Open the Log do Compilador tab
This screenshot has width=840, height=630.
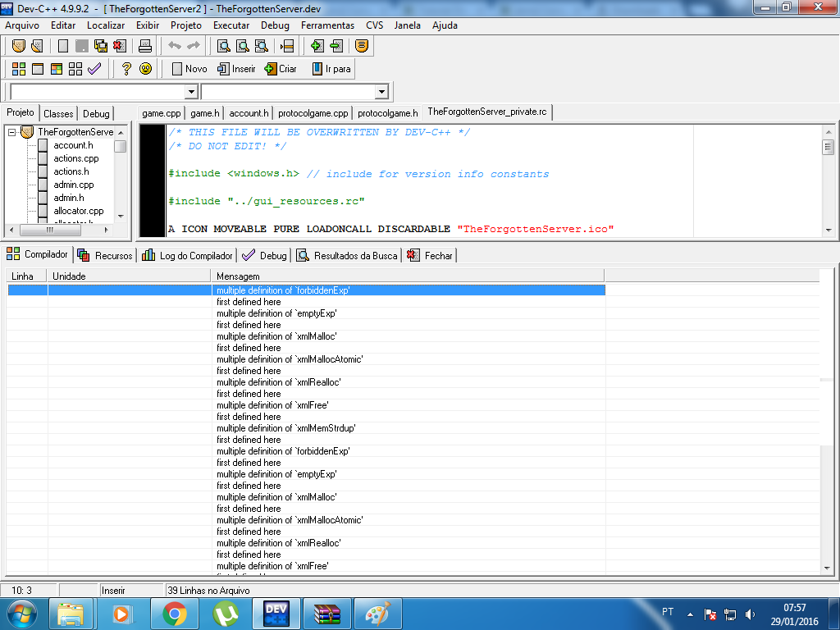(x=187, y=256)
